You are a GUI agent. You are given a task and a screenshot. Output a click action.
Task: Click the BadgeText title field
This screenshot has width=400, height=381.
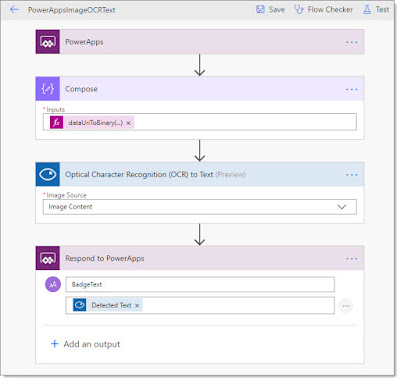[x=200, y=284]
